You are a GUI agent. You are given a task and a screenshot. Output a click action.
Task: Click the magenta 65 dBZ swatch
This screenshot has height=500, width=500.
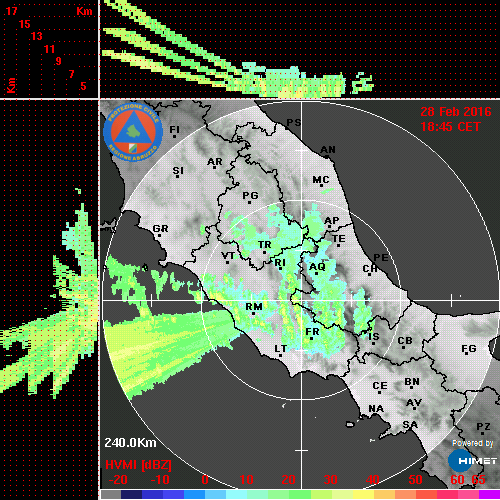pyautogui.click(x=489, y=495)
